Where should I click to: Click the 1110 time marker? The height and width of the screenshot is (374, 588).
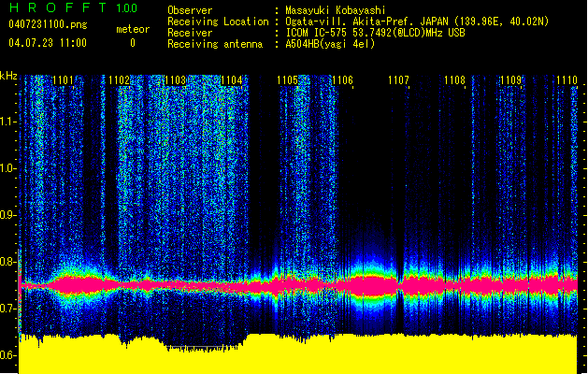pos(566,80)
